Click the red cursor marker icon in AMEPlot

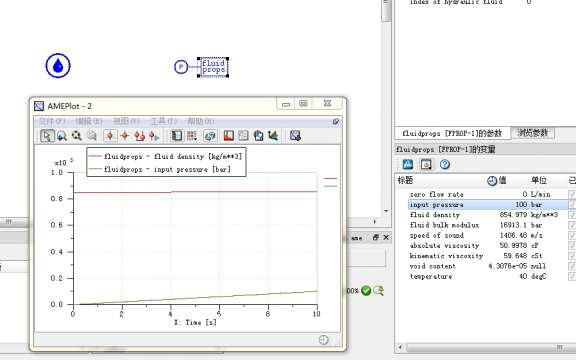pyautogui.click(x=110, y=136)
